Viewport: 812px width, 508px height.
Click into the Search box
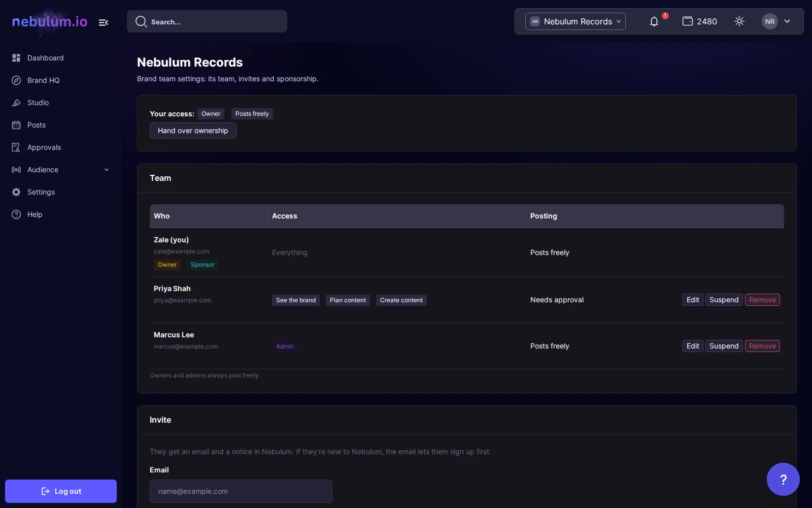(x=207, y=21)
